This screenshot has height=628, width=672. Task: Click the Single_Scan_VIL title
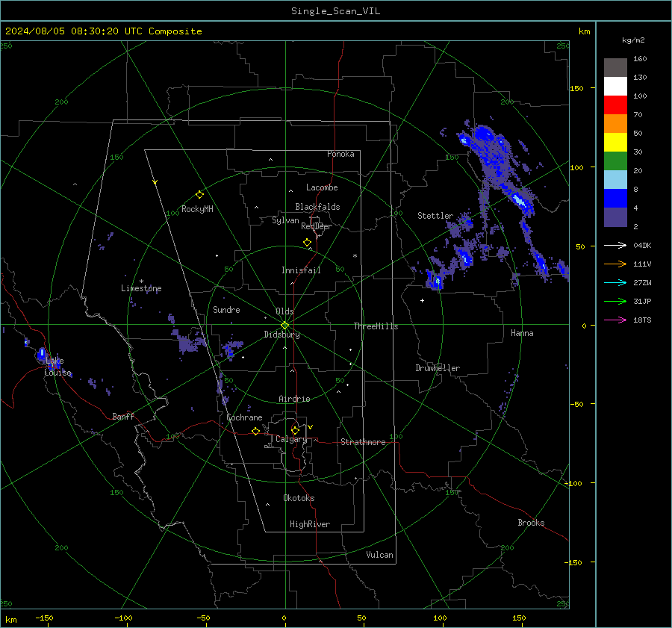pos(335,11)
